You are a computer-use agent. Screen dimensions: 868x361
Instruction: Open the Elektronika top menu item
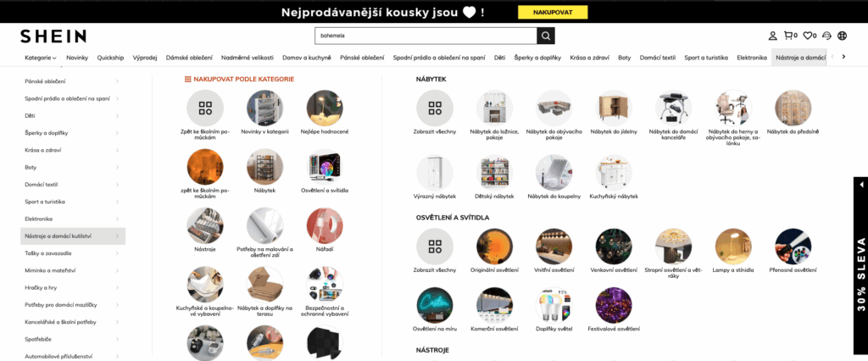click(752, 58)
